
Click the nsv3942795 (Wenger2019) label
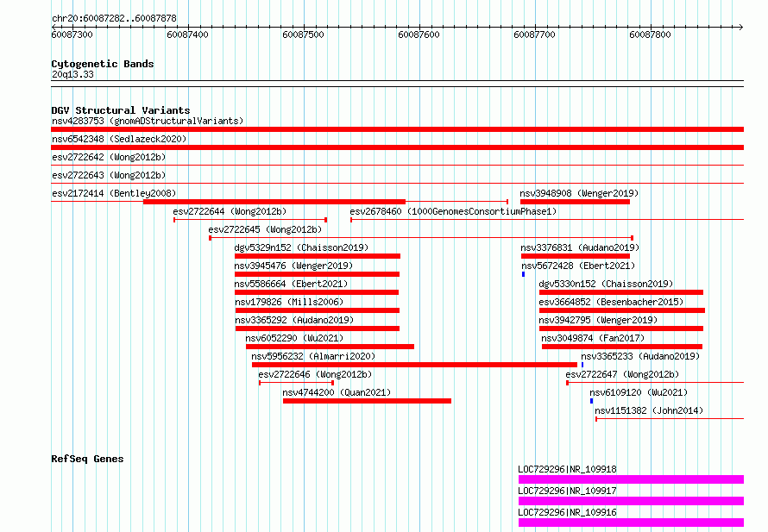click(x=598, y=320)
